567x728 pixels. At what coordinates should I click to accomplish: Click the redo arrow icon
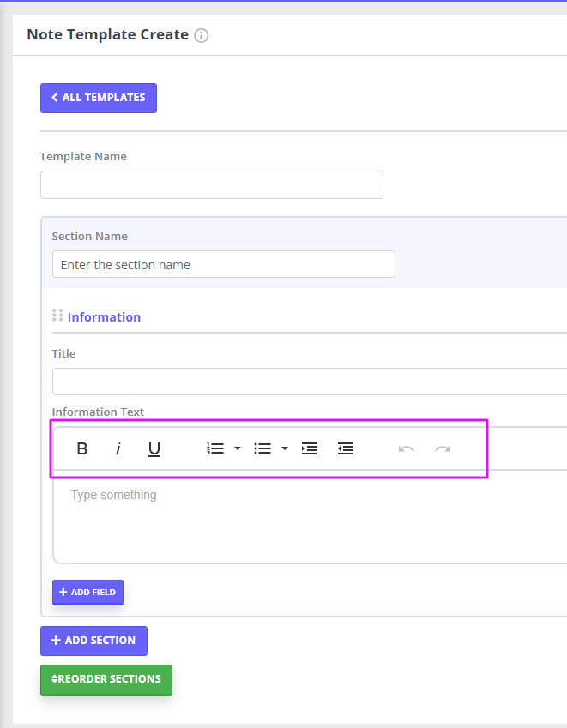443,448
